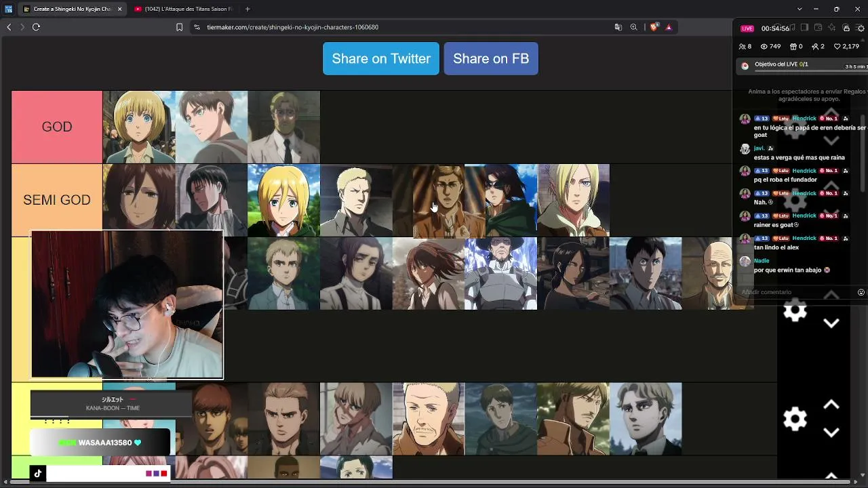Select the Reiner thumbnail in SEMI GOD row

point(357,200)
